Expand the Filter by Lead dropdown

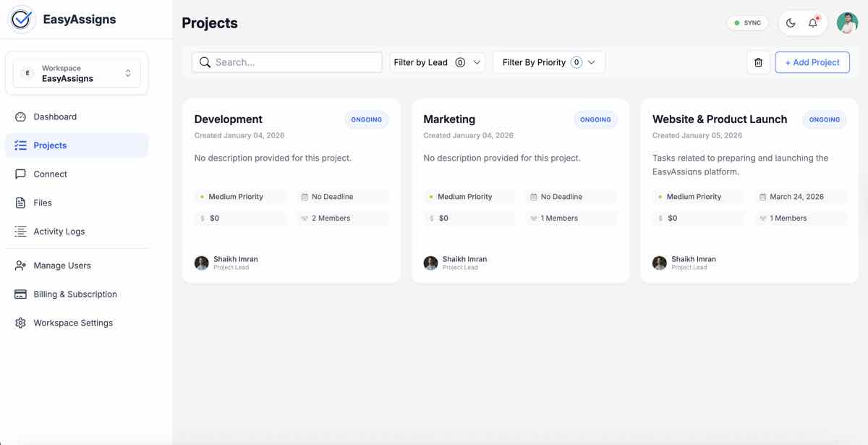click(477, 62)
